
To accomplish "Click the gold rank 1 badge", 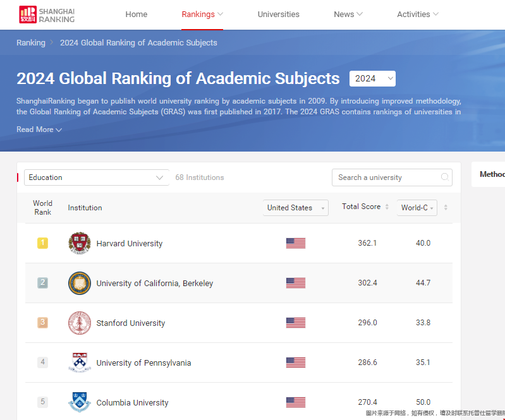I will (42, 243).
